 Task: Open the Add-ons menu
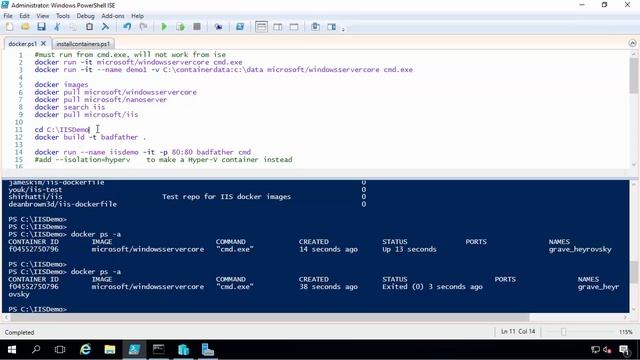coord(113,16)
